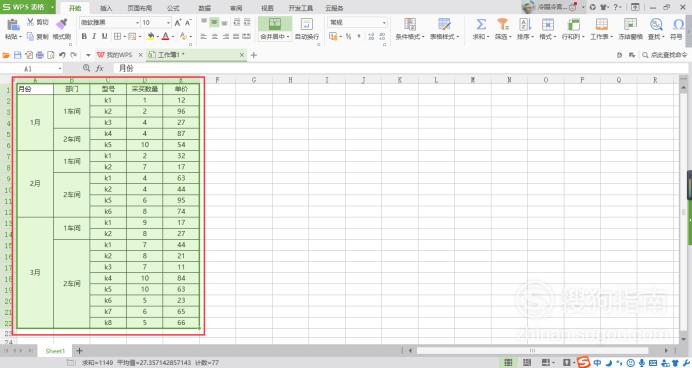Switch to the 数据 ribbon tab
The width and height of the screenshot is (692, 368).
(204, 8)
